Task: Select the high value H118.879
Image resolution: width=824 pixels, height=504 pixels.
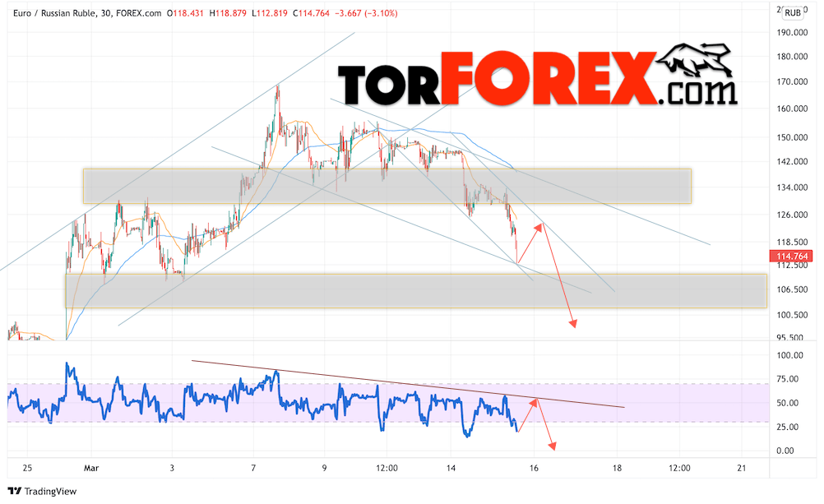Action: coord(228,13)
